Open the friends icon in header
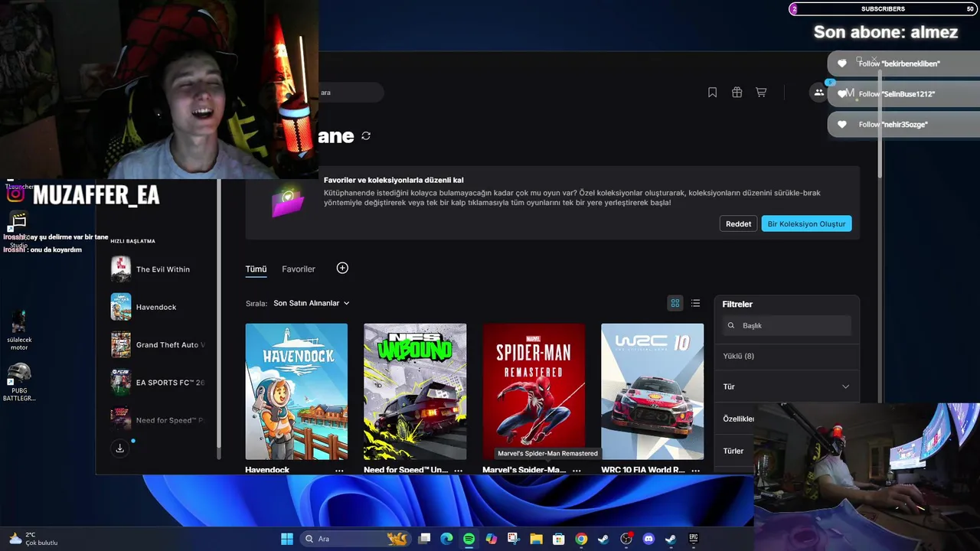 (x=818, y=93)
